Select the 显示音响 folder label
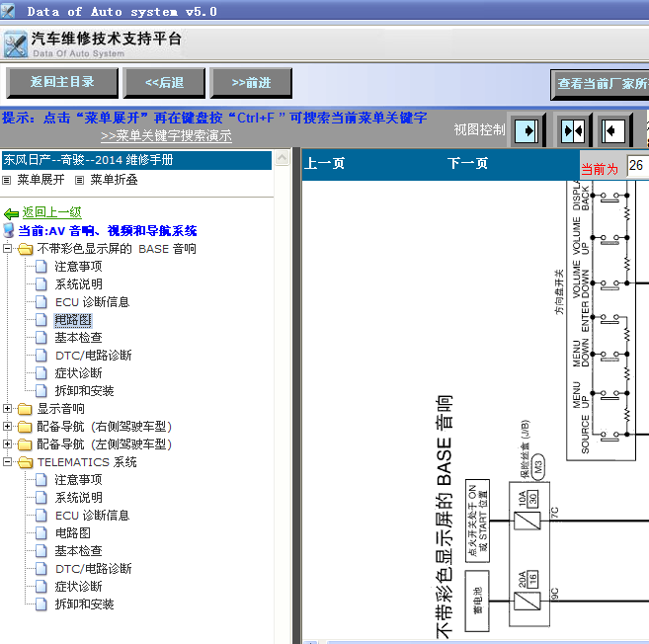This screenshot has width=649, height=644. (x=61, y=409)
